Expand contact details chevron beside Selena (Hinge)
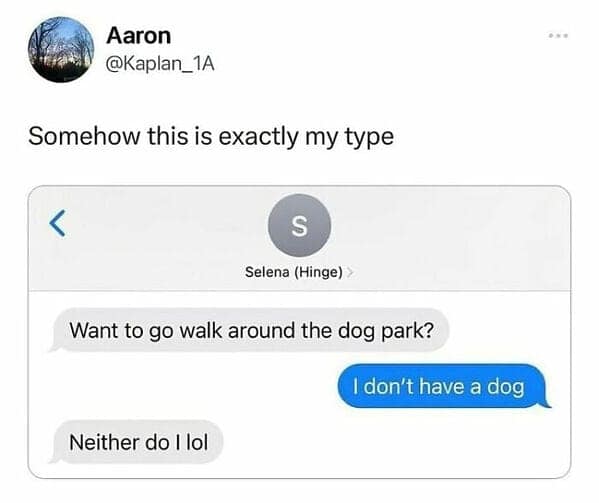 coord(350,273)
